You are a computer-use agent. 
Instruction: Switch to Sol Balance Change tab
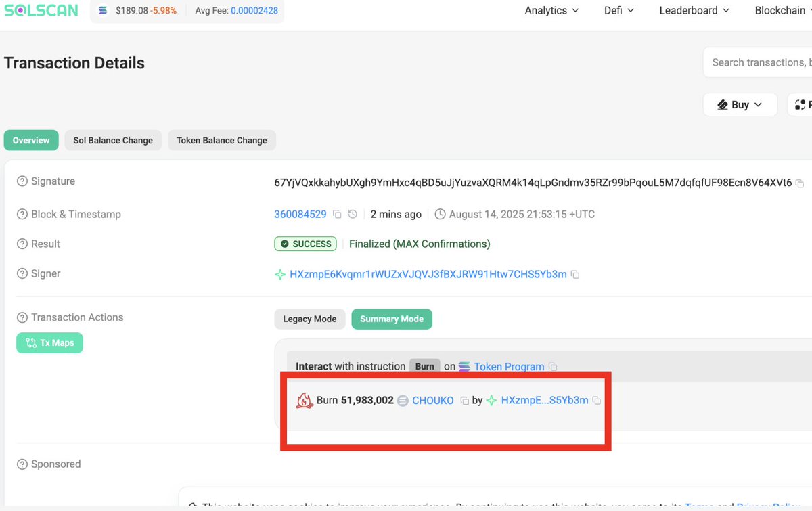tap(113, 140)
